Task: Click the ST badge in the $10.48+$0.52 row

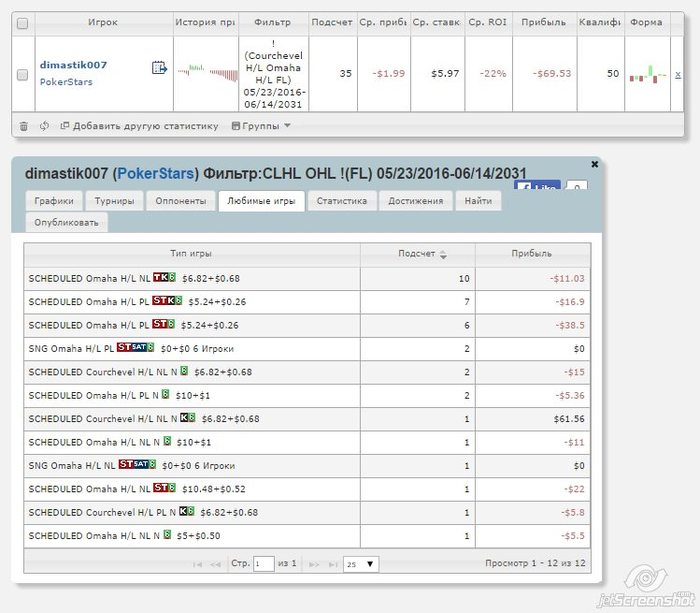Action: [164, 488]
